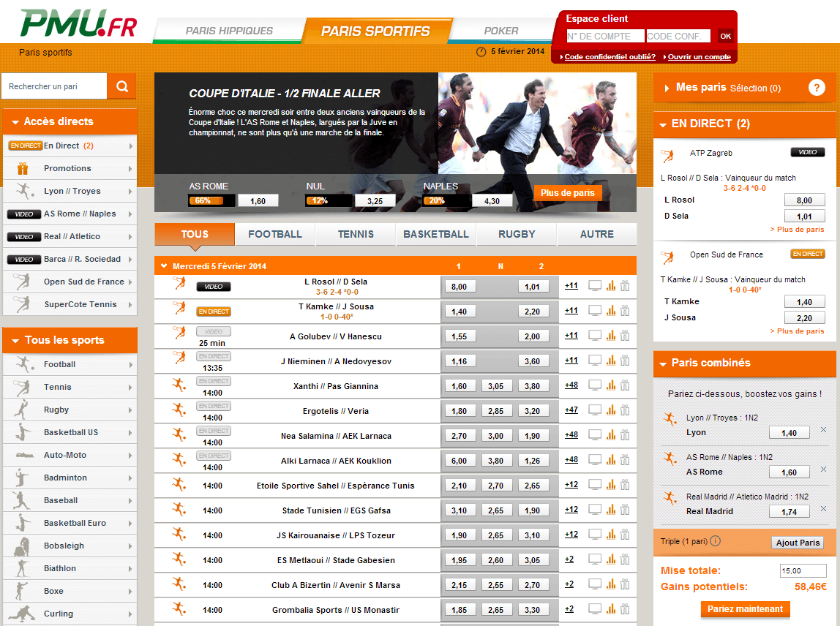Click TV icon in Stade Tunisien // EGS Gafsa row
The height and width of the screenshot is (626, 840).
click(595, 510)
